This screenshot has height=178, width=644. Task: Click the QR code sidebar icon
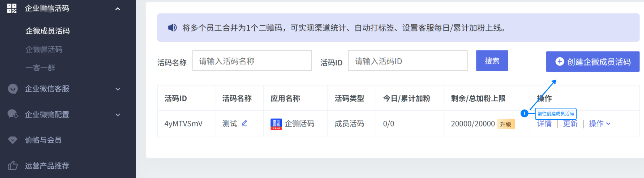(x=12, y=8)
